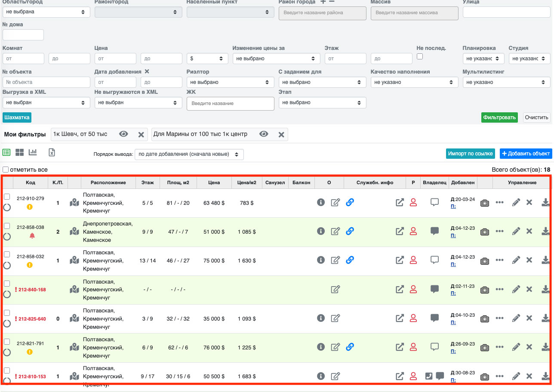This screenshot has width=554, height=392.
Task: Click pencil edit icon for listing 212-858-032
Action: pyautogui.click(x=516, y=260)
